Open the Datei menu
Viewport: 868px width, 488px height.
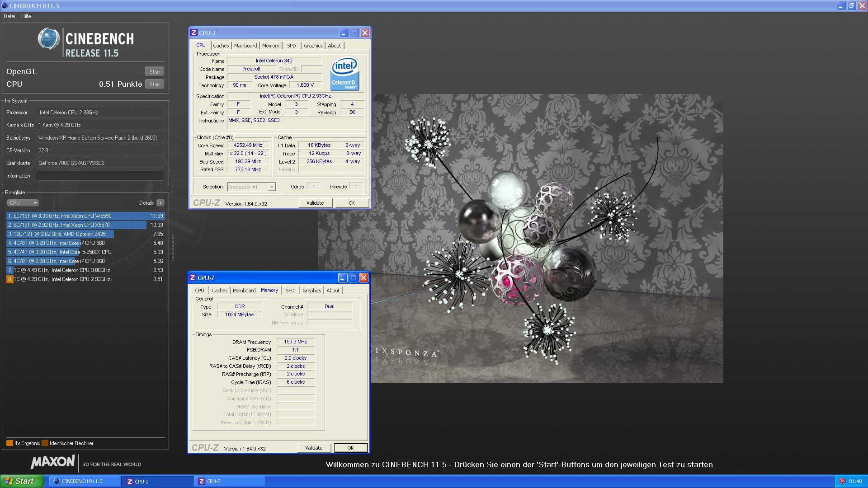[x=9, y=16]
